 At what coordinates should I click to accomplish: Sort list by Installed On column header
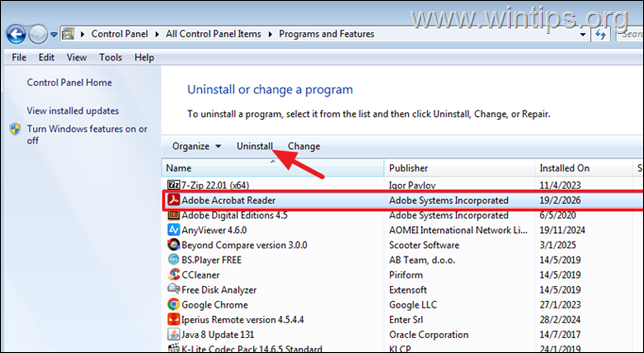[584, 168]
